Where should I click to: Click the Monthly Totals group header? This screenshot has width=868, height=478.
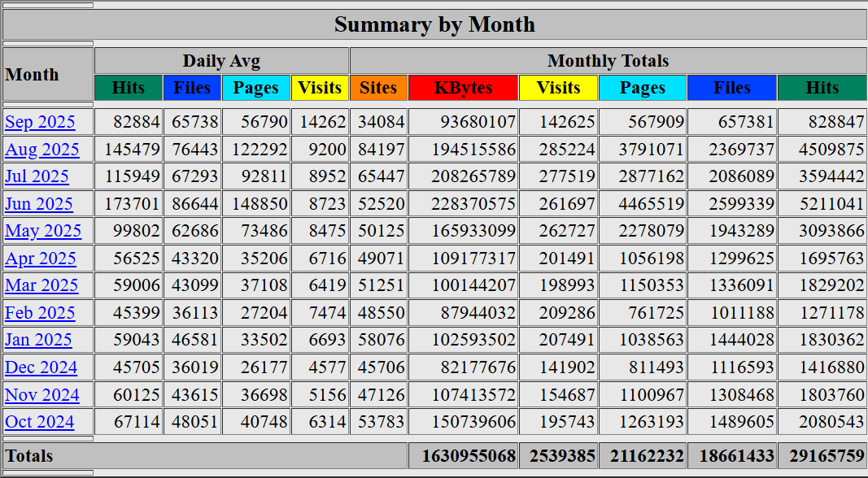pos(608,61)
